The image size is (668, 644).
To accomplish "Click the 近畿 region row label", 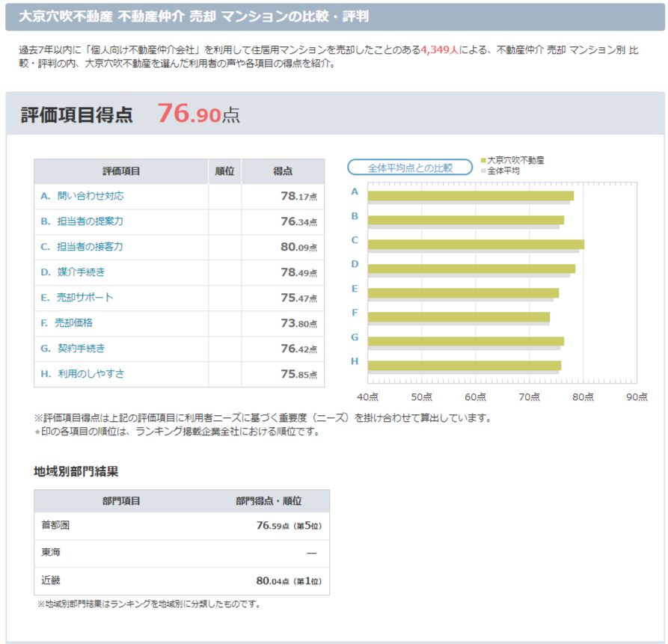I will [x=51, y=580].
